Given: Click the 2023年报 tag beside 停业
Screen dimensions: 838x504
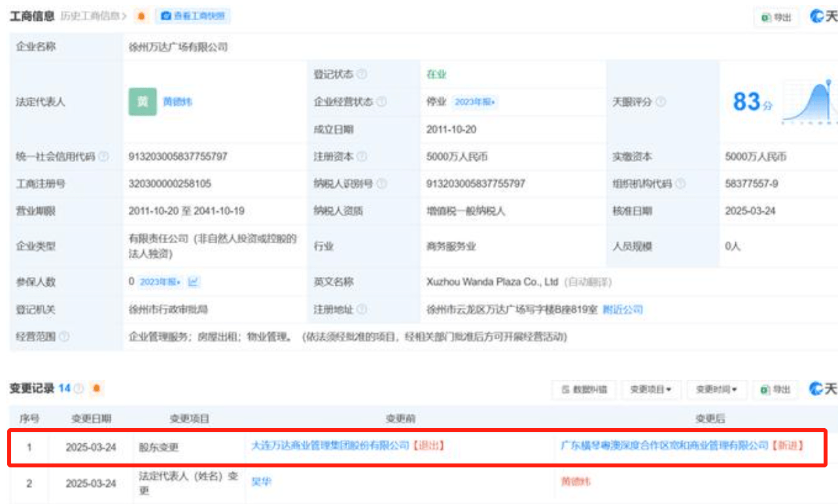Looking at the screenshot, I should click(475, 102).
